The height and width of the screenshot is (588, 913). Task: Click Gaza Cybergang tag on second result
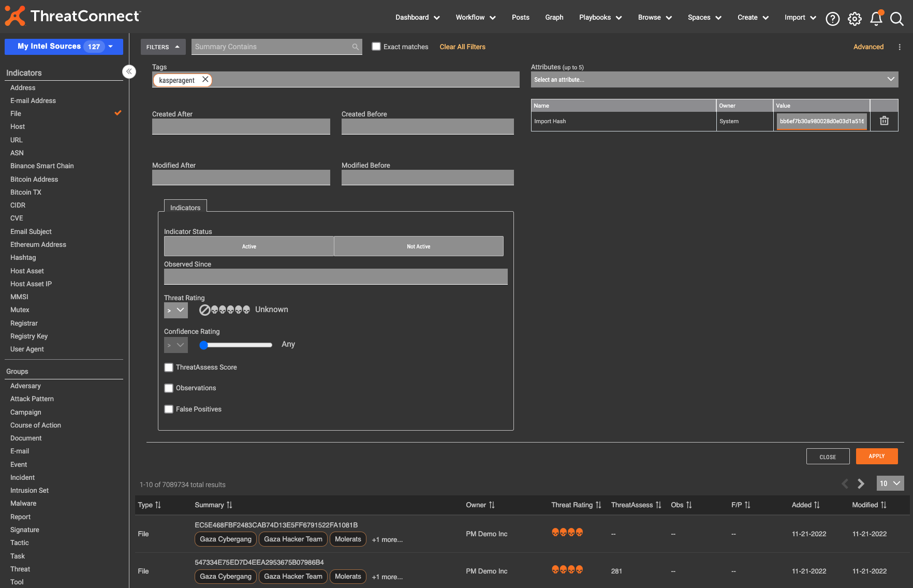tap(226, 576)
